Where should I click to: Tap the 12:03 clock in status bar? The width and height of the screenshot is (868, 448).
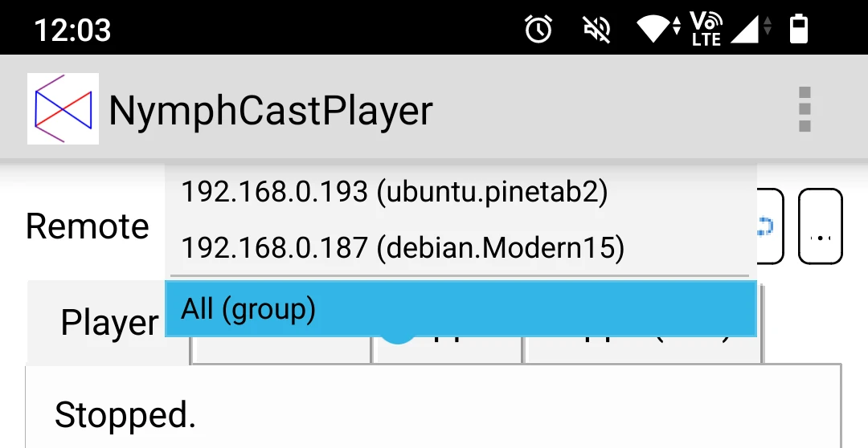72,31
